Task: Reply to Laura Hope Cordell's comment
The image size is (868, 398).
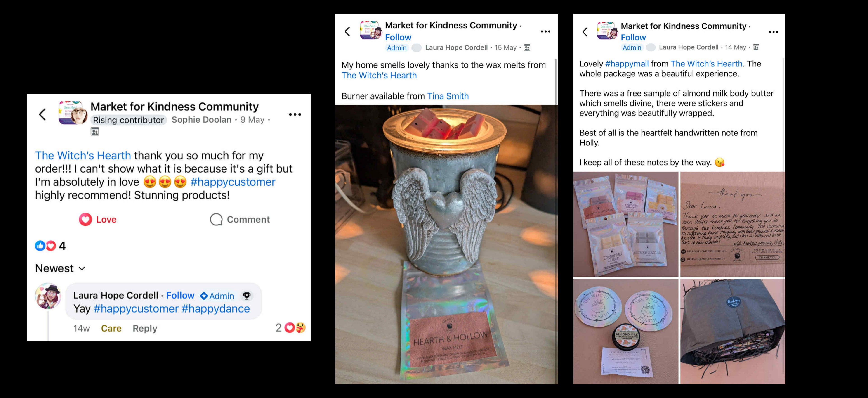Action: (145, 328)
